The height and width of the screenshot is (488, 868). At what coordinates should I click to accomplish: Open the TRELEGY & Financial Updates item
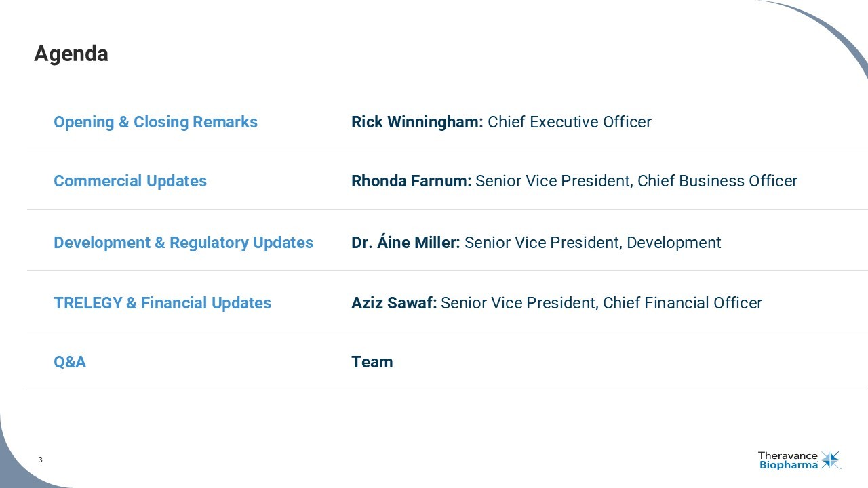click(x=162, y=303)
